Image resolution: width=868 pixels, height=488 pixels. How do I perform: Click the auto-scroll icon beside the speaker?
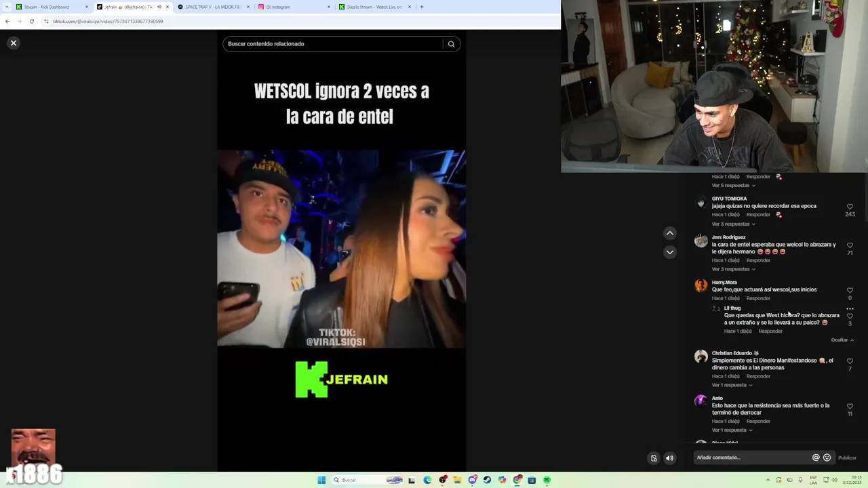(654, 458)
